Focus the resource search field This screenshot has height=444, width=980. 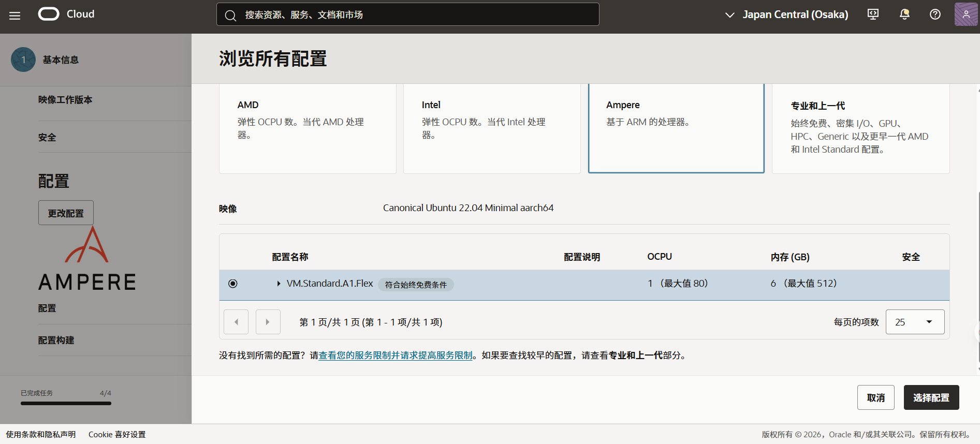tap(408, 14)
